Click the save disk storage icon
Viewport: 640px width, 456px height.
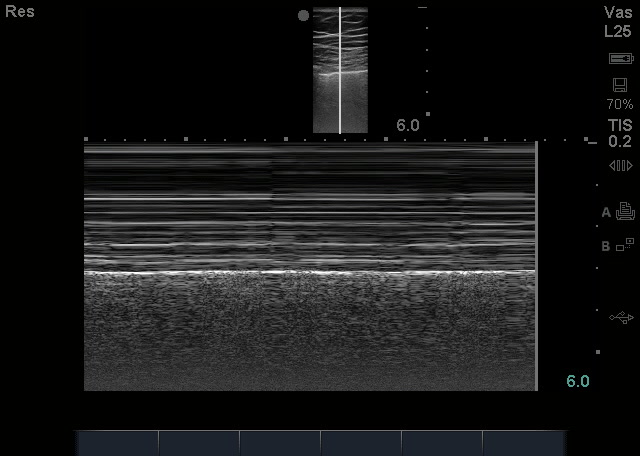point(620,85)
